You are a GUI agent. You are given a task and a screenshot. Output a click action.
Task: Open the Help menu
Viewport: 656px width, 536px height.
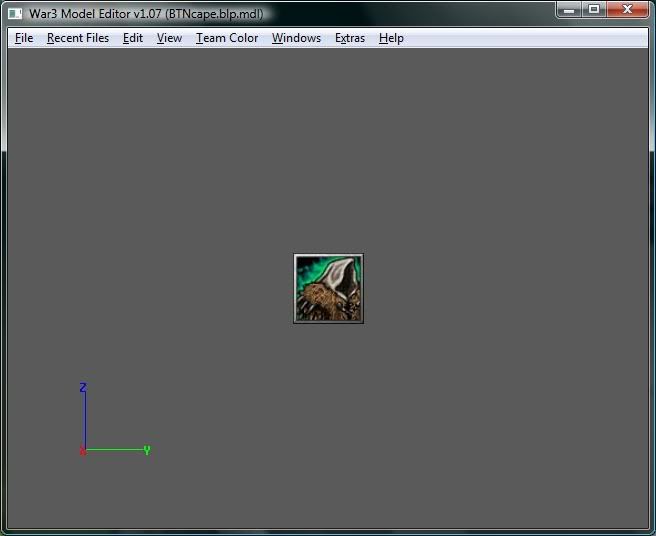click(x=391, y=38)
